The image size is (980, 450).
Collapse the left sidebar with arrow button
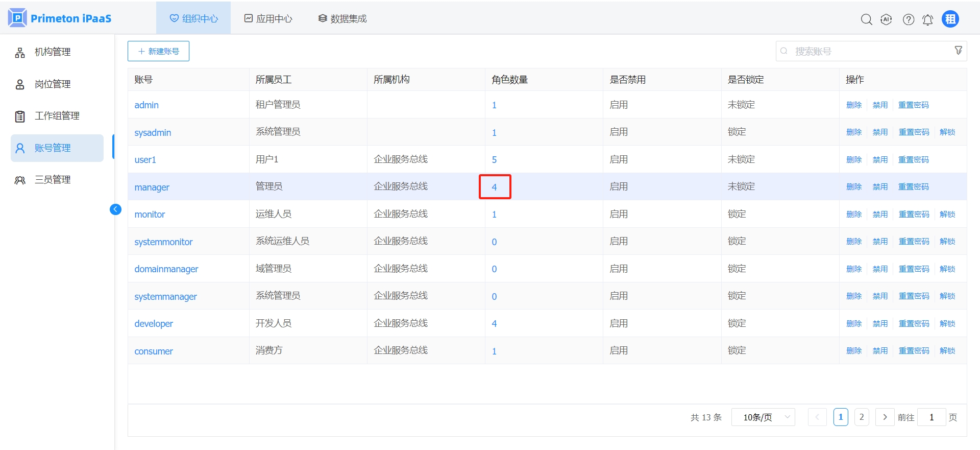[115, 209]
